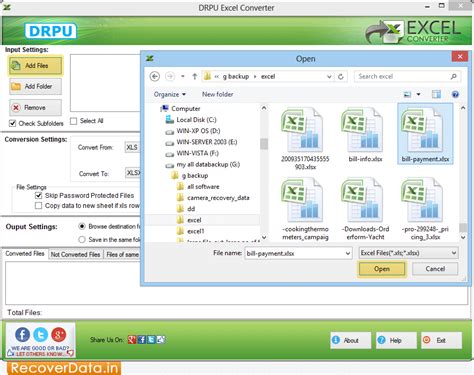The height and width of the screenshot is (375, 474).
Task: Click small Google Plus share icon
Action: pos(132,340)
